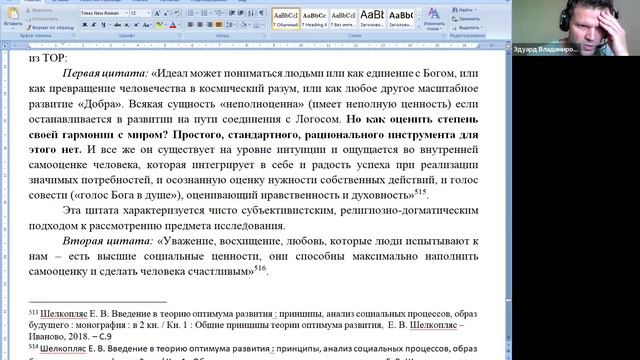Viewport: 640px width, 360px height.
Task: Open the font size 12 dropdown
Action: pyautogui.click(x=148, y=13)
